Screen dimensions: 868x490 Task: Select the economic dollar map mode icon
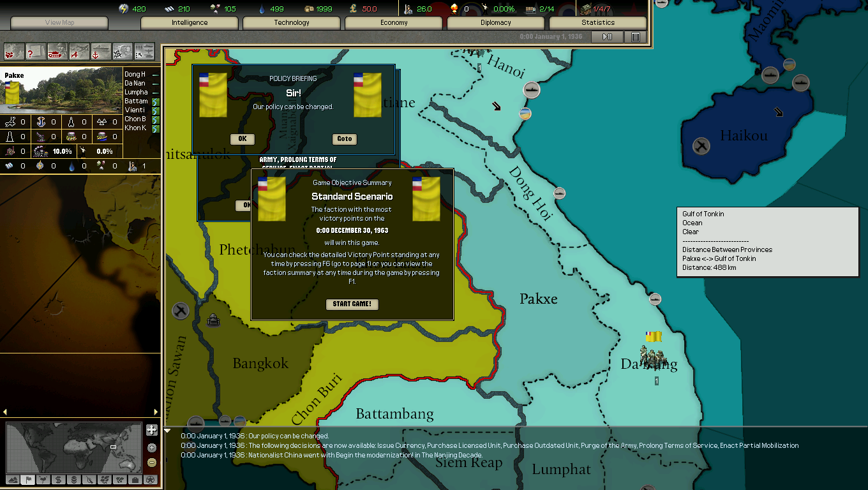58,480
